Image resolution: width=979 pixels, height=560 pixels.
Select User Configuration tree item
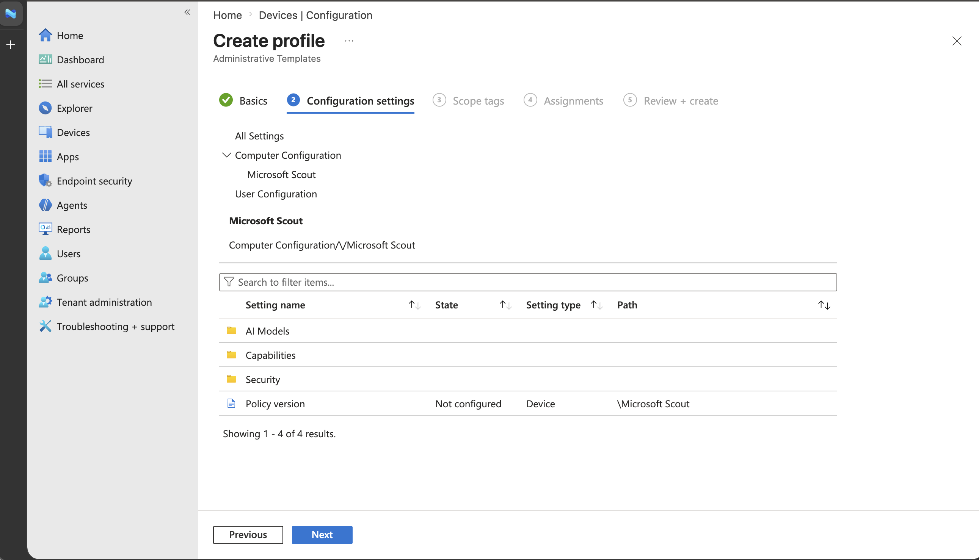276,194
